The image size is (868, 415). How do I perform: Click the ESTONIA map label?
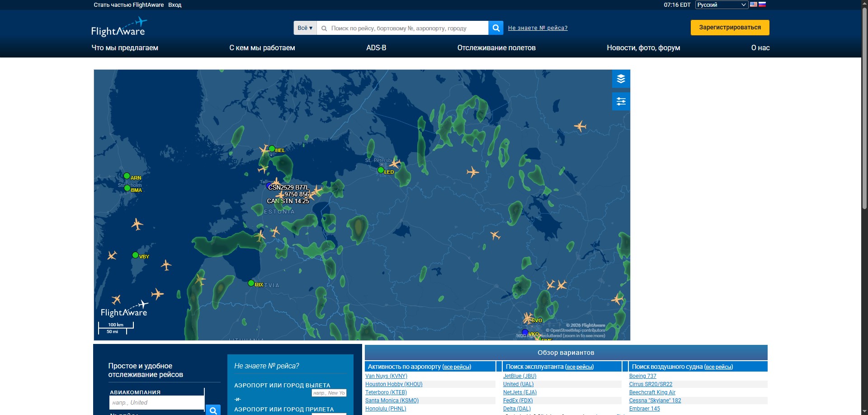pos(279,212)
